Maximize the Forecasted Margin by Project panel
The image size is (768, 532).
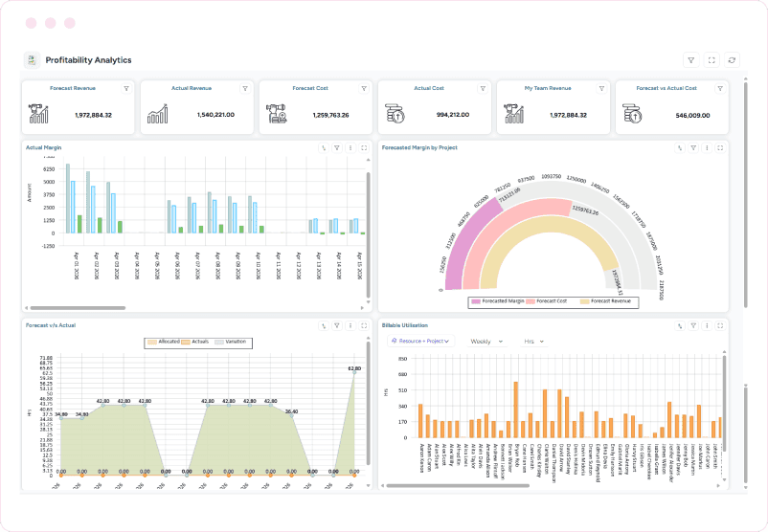720,147
